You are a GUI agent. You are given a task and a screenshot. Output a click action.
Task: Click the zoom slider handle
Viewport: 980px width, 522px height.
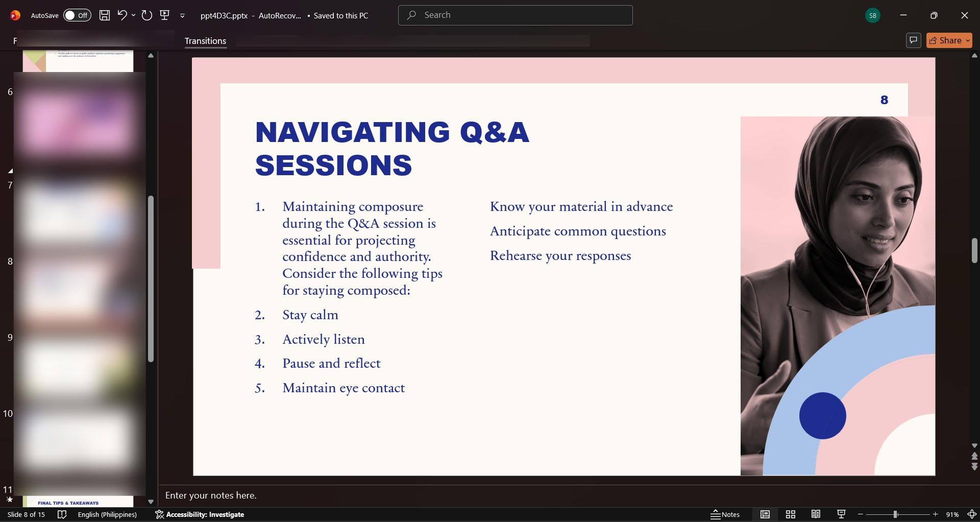(895, 514)
